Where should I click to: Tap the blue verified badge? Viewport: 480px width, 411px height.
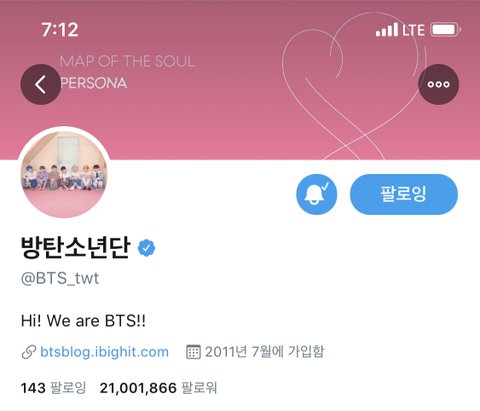pos(147,248)
